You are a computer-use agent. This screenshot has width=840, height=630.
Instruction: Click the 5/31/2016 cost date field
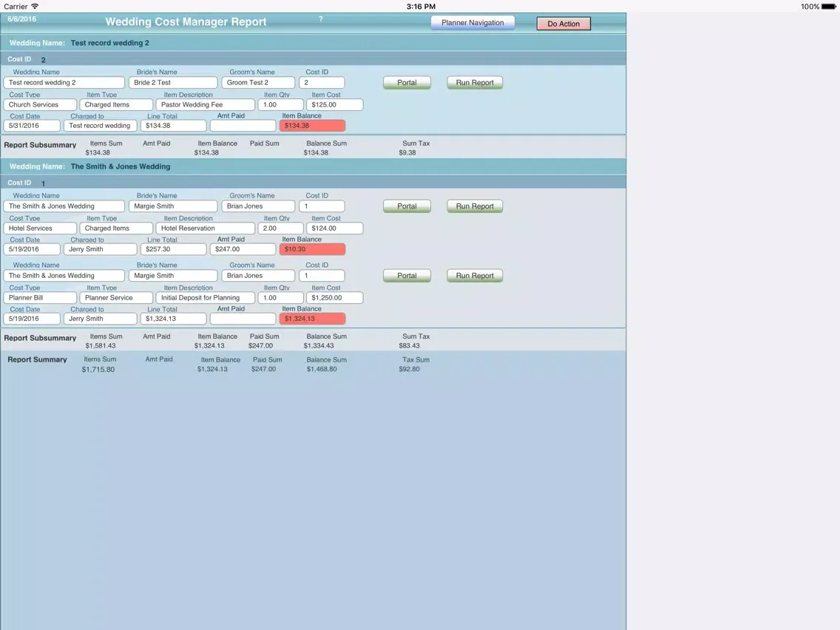click(32, 126)
